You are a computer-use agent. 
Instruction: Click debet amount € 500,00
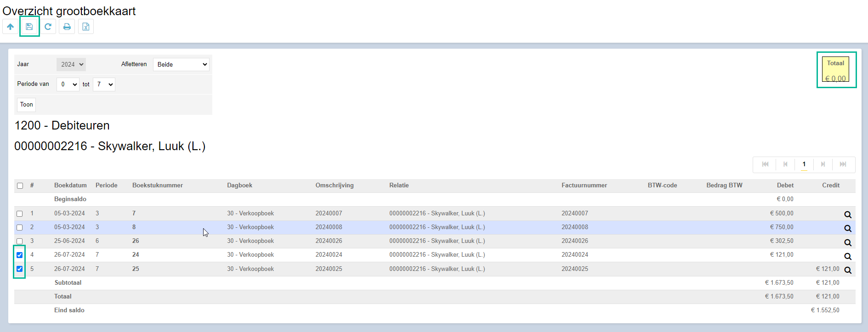point(782,214)
